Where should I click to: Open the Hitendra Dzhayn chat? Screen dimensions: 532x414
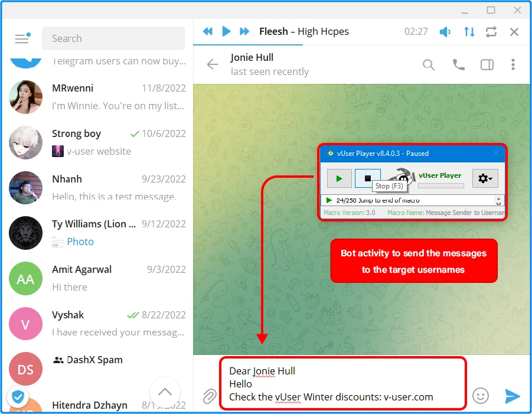(x=97, y=405)
